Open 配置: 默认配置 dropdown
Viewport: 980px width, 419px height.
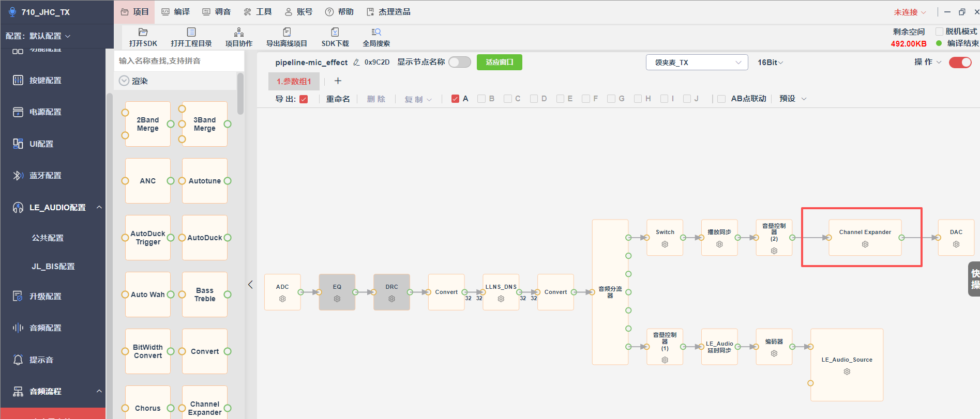pyautogui.click(x=38, y=36)
